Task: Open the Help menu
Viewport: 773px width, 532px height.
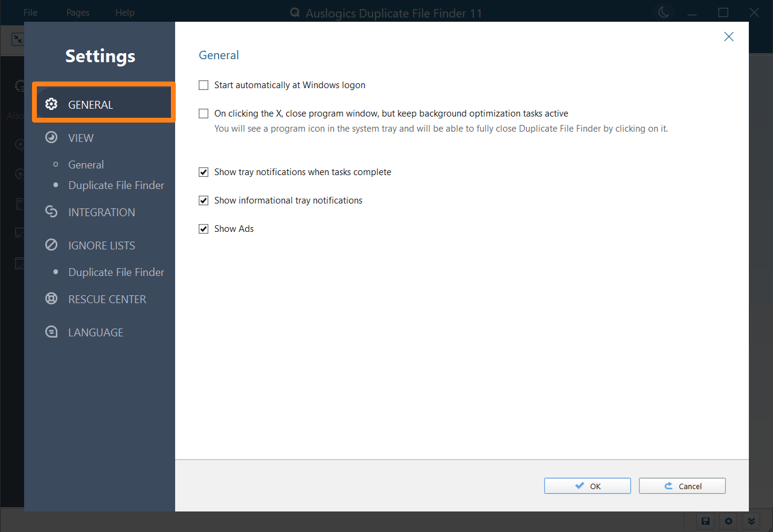Action: click(124, 12)
